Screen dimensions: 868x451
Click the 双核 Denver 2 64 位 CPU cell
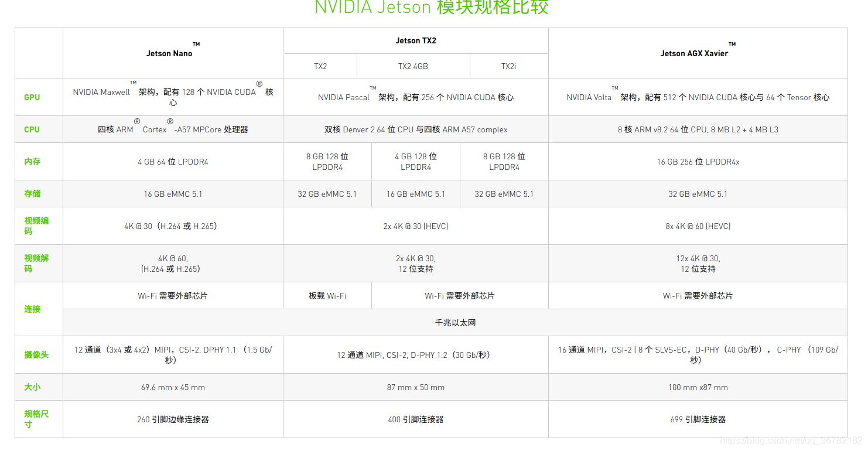point(416,129)
